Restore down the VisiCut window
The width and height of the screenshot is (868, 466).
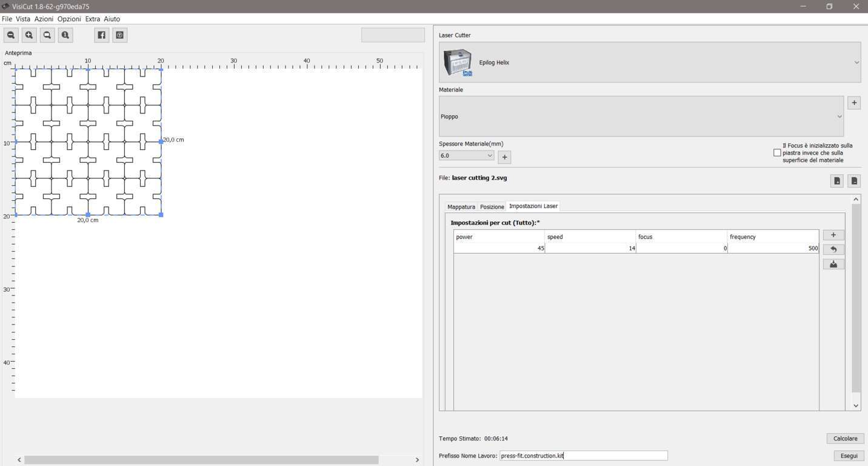coord(829,6)
